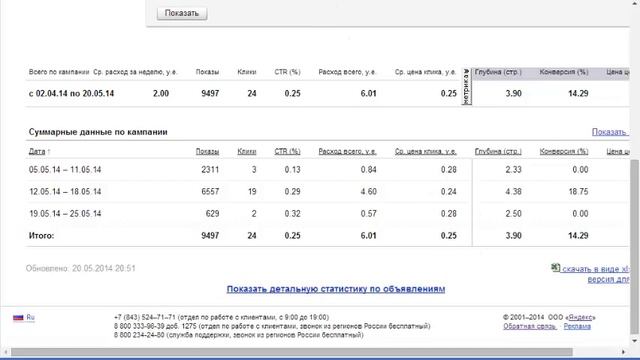
Task: Click the 18.75 conversion value
Action: point(578,192)
